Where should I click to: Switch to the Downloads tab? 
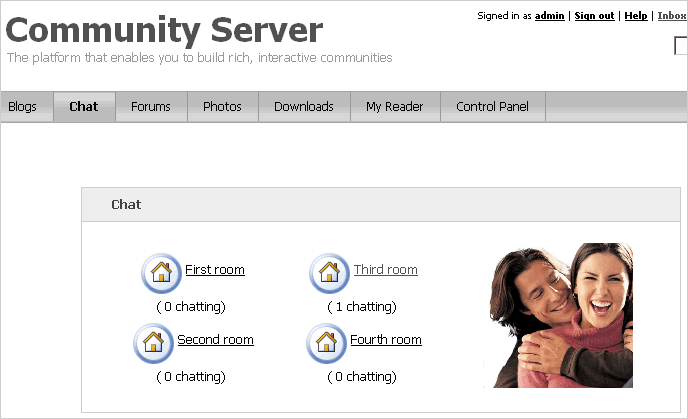coord(304,107)
